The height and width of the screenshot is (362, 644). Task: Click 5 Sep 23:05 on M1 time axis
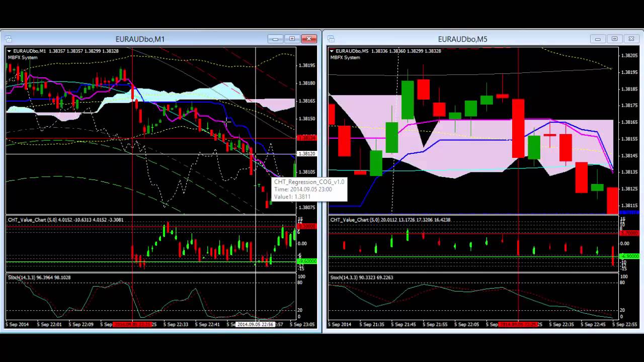tap(302, 325)
